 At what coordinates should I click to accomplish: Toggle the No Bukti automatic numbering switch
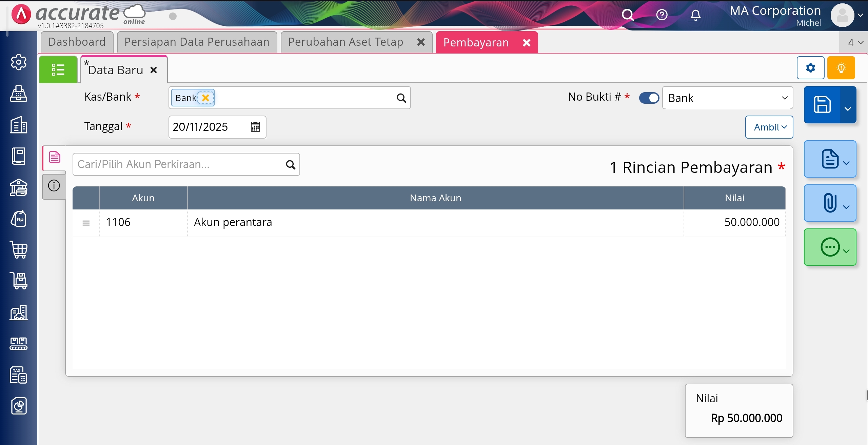(649, 98)
